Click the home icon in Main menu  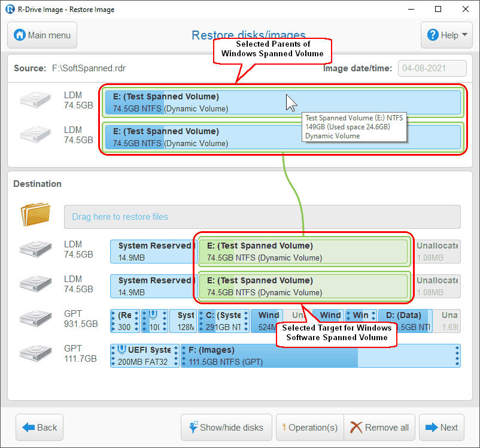20,35
